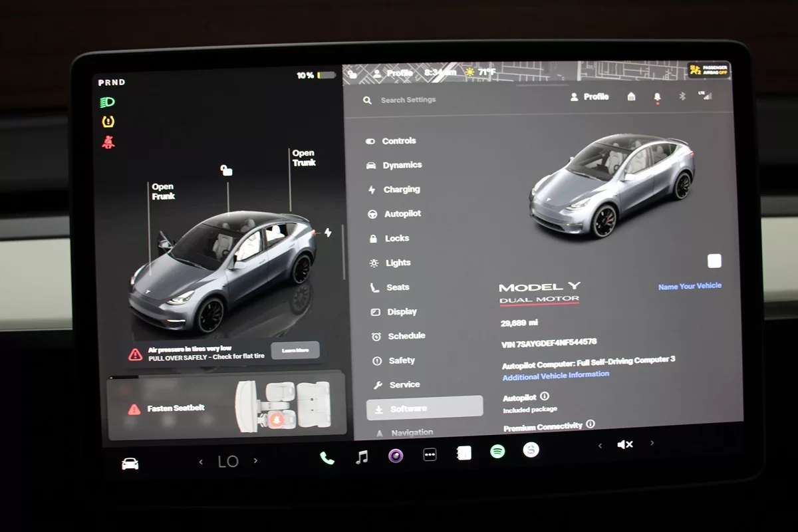The image size is (798, 532).
Task: Open the purple camera app
Action: tap(396, 456)
